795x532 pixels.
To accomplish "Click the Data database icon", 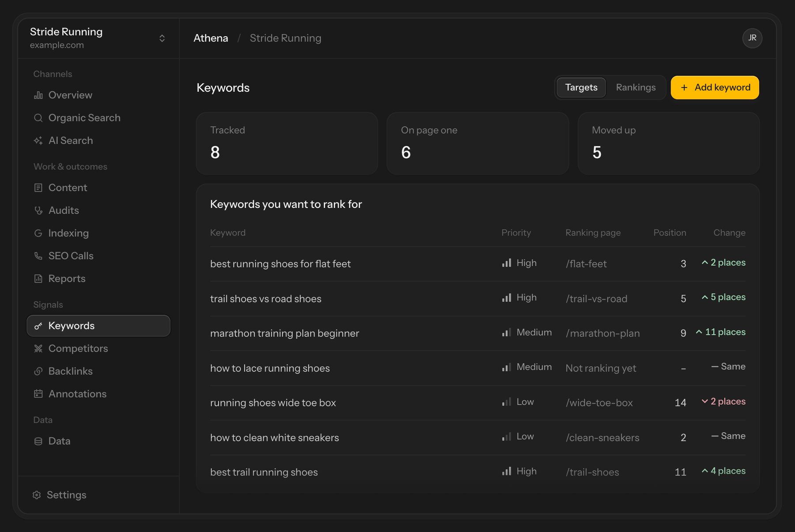I will point(38,441).
